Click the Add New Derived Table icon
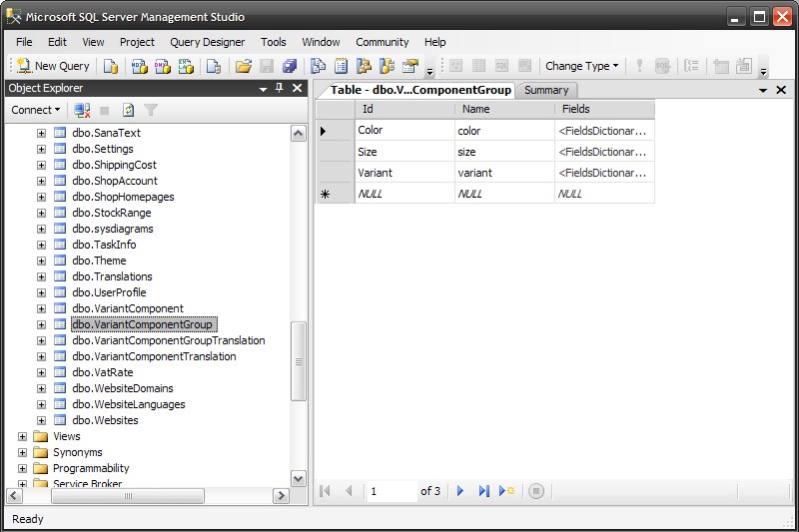Screen dimensions: 799x532 click(x=744, y=66)
